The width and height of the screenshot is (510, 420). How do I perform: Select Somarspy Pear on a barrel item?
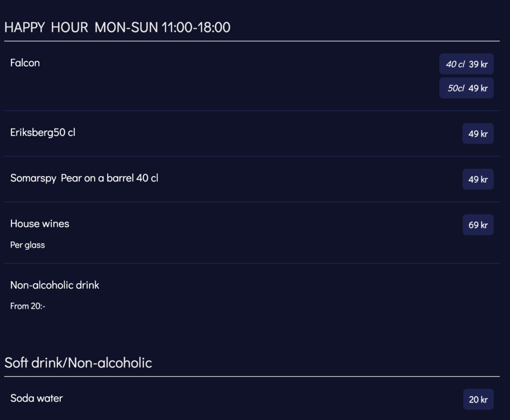pyautogui.click(x=84, y=178)
